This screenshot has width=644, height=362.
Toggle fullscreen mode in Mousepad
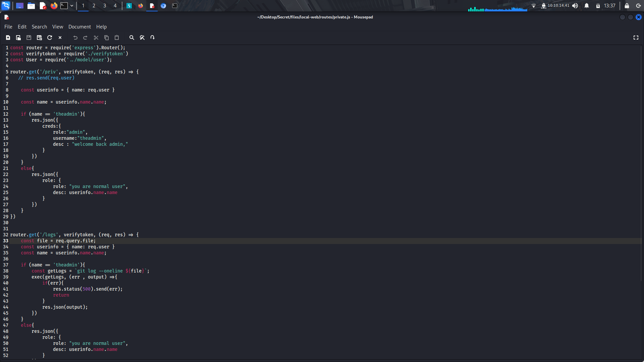point(636,38)
